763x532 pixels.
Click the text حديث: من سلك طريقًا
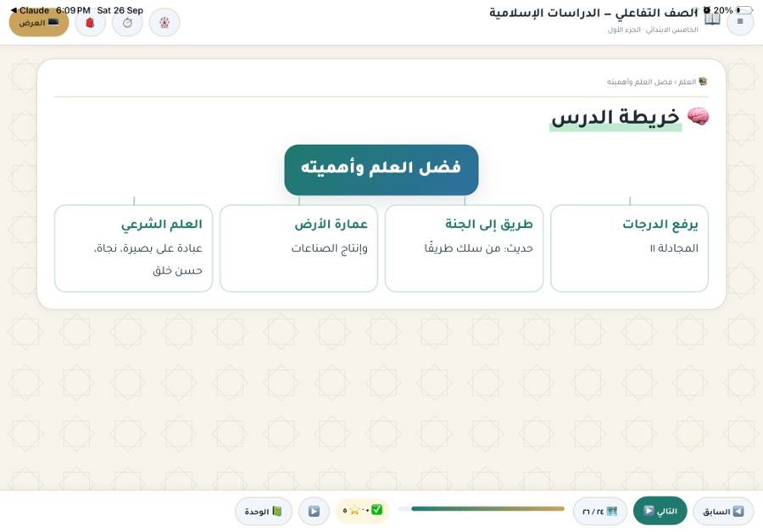tap(478, 248)
